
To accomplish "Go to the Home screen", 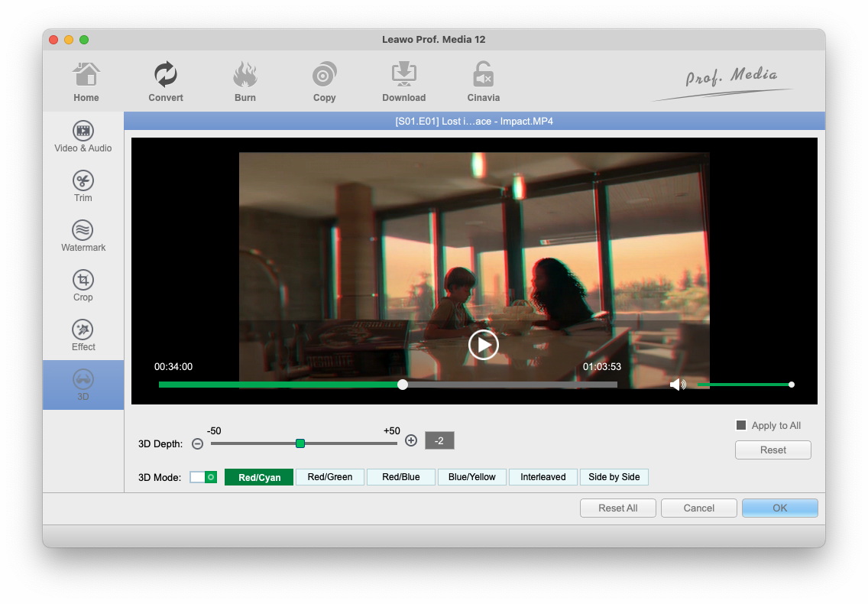I will tap(86, 82).
